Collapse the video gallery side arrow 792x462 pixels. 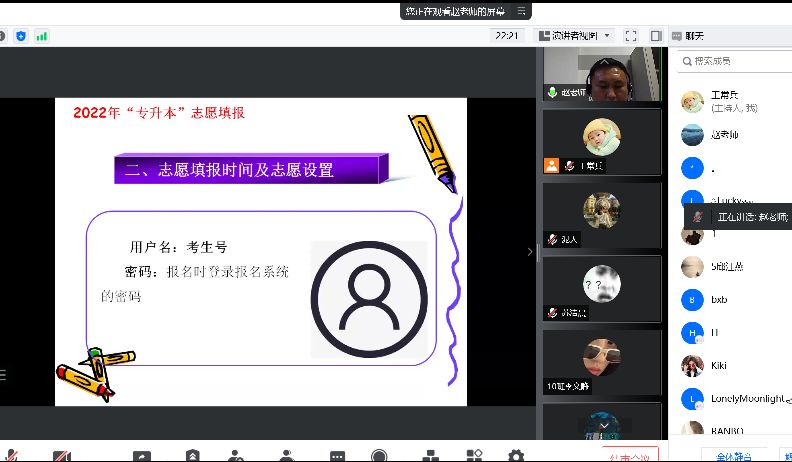pyautogui.click(x=530, y=252)
